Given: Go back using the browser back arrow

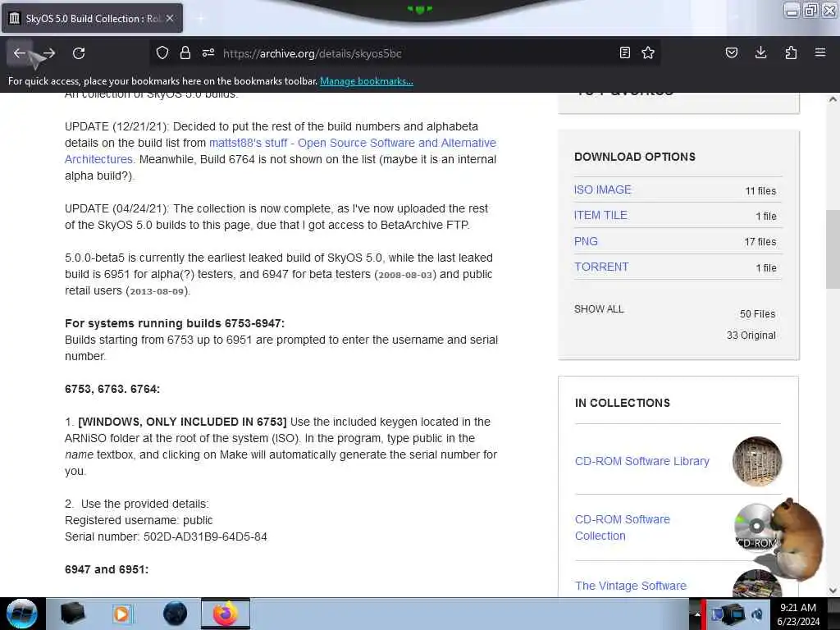Looking at the screenshot, I should [20, 53].
